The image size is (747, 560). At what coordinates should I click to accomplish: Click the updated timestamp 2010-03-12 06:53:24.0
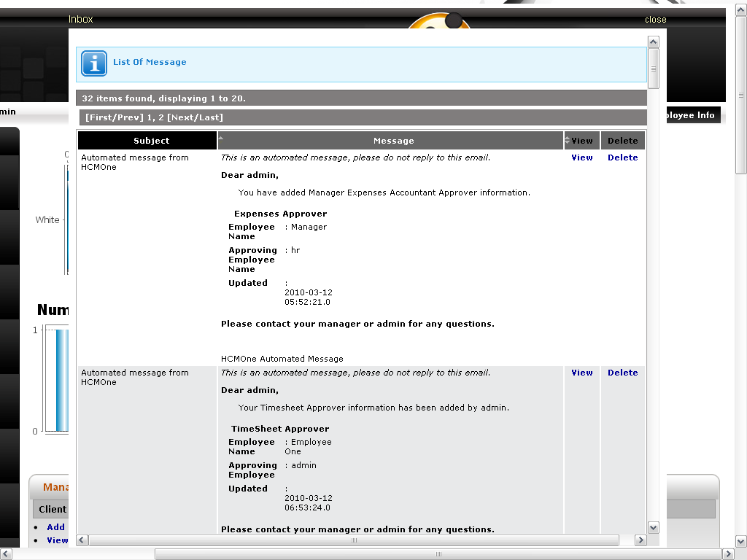pyautogui.click(x=309, y=503)
